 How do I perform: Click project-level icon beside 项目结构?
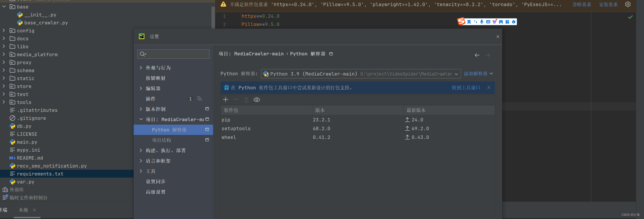coord(207,140)
